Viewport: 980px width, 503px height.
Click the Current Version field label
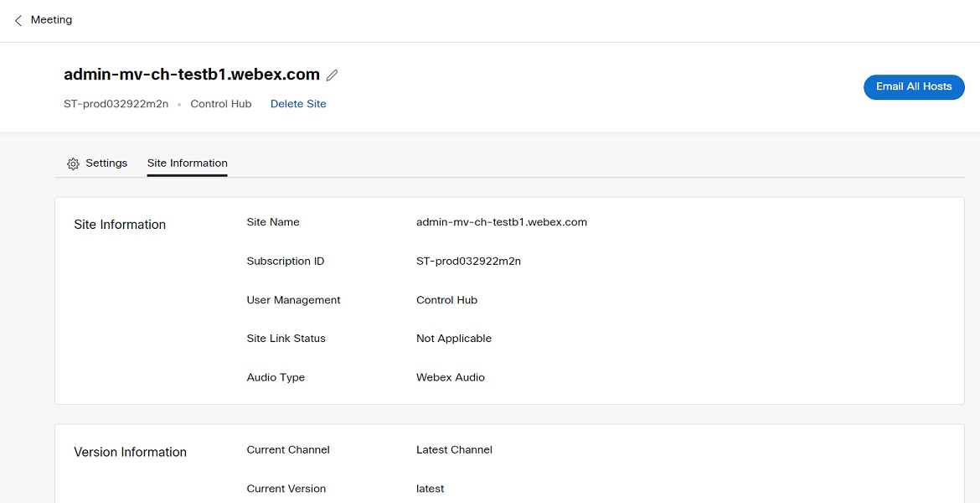286,489
